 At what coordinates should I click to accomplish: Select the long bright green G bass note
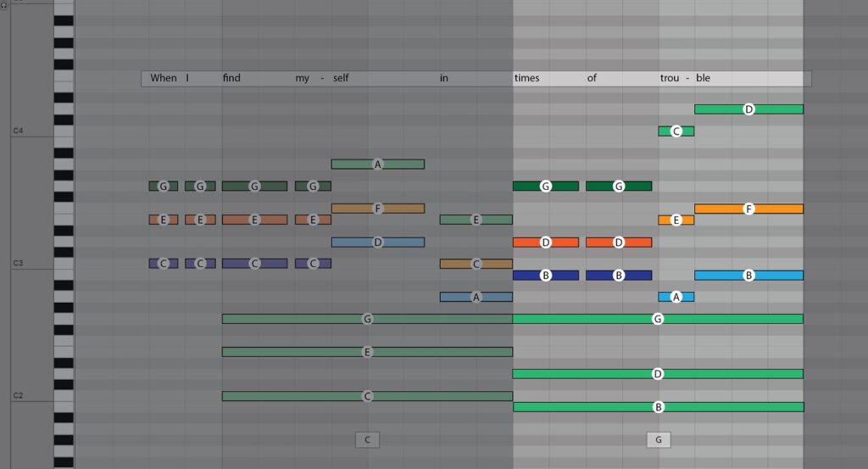pos(658,319)
